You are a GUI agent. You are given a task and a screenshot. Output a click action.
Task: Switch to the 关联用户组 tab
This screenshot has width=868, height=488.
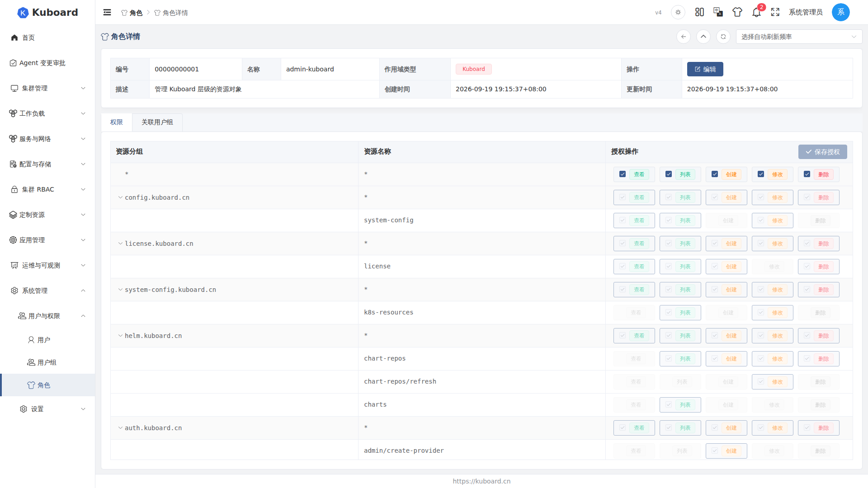tap(157, 122)
